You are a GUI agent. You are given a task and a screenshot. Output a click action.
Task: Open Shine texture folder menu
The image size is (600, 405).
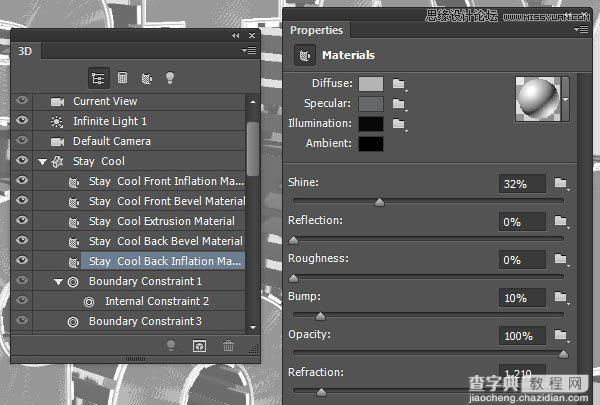(561, 183)
